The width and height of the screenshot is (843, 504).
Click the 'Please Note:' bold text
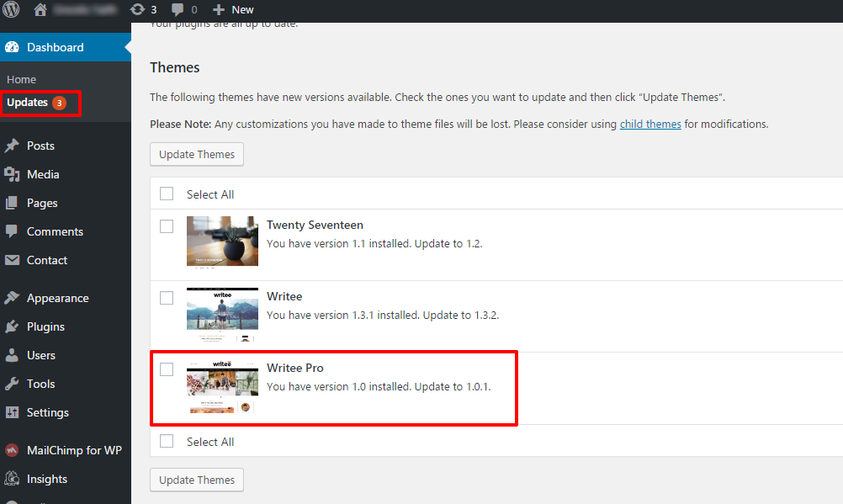tap(181, 125)
